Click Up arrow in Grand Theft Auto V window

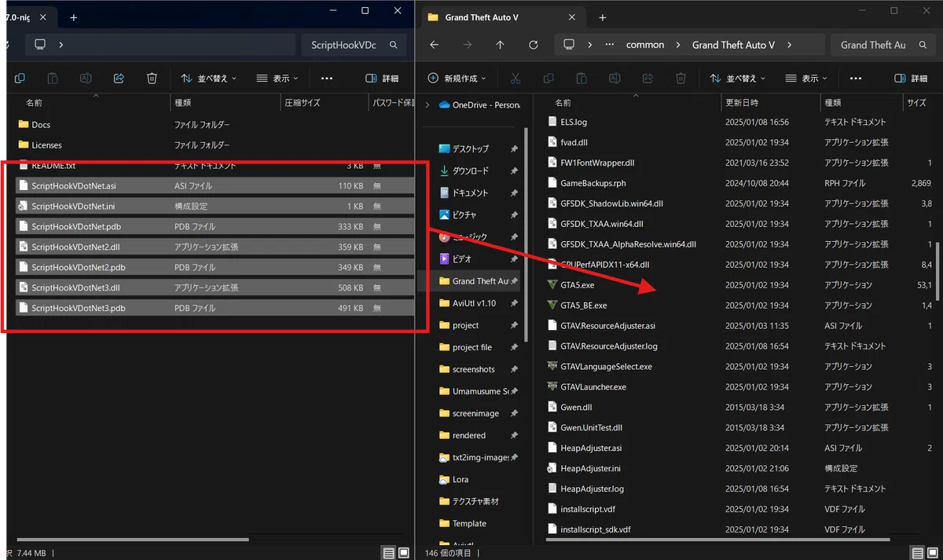click(x=500, y=45)
